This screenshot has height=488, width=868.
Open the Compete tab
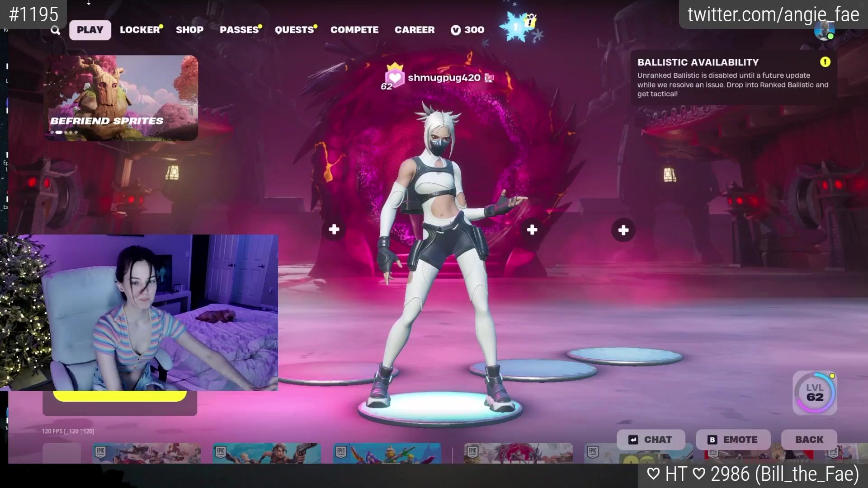[354, 30]
